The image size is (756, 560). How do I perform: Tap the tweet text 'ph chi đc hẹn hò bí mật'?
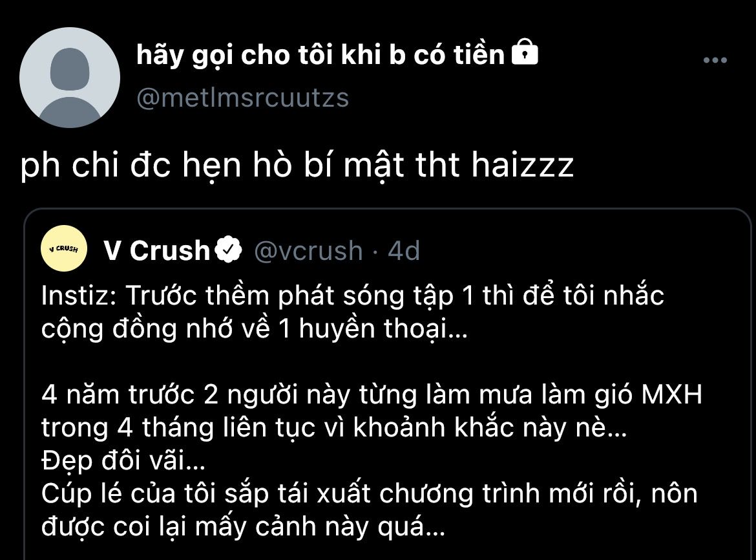pos(213,166)
